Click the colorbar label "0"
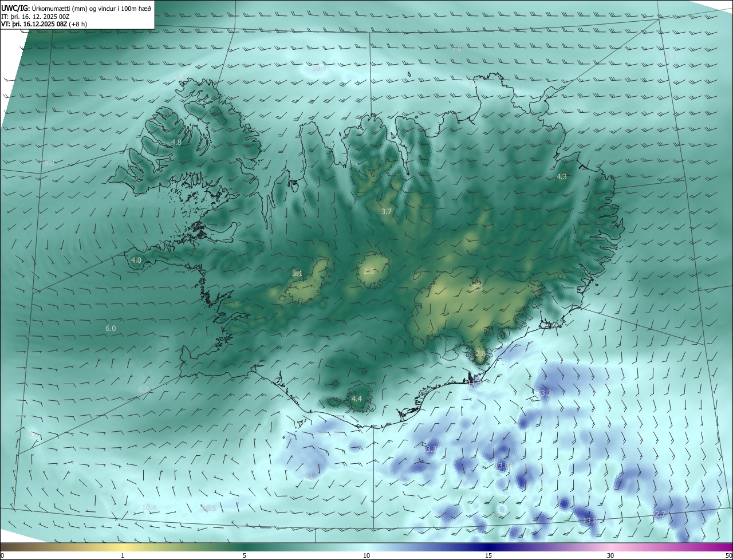 click(x=2, y=555)
